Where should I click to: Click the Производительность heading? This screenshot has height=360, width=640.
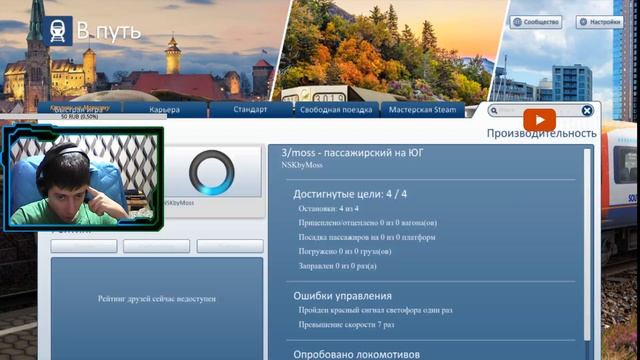click(x=542, y=133)
